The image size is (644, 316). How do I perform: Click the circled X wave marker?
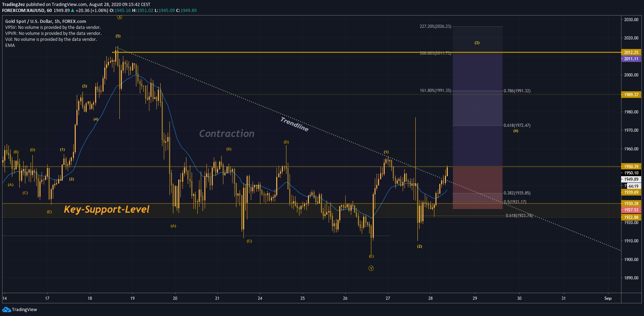point(120,17)
